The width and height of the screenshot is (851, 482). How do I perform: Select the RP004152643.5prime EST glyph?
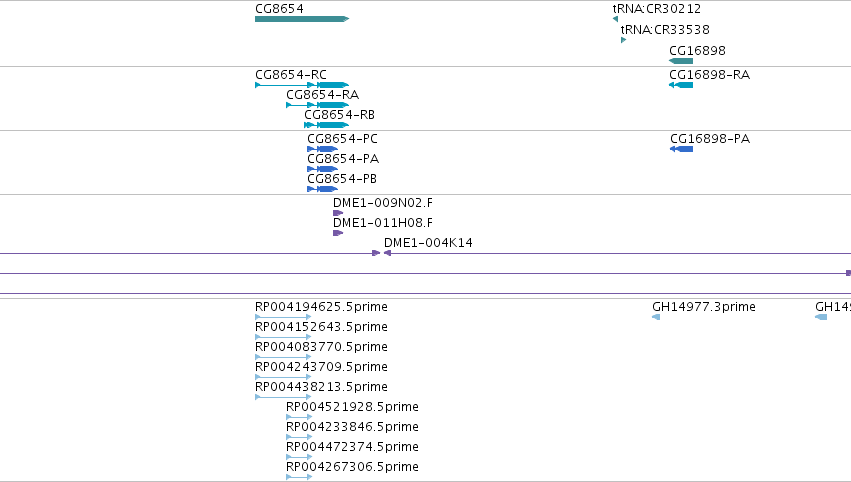click(x=283, y=337)
